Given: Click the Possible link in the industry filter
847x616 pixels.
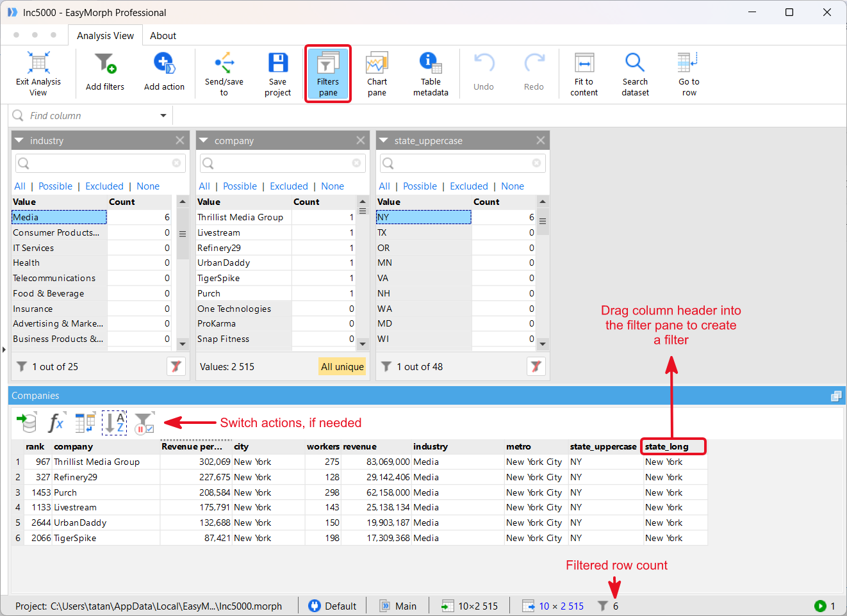Looking at the screenshot, I should click(55, 186).
